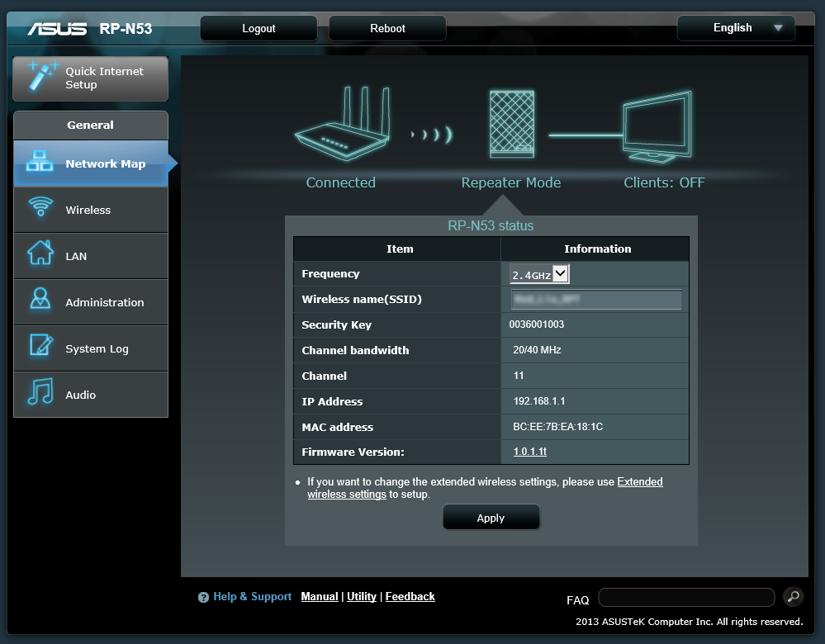Open the English language dropdown
The width and height of the screenshot is (825, 644).
(736, 28)
